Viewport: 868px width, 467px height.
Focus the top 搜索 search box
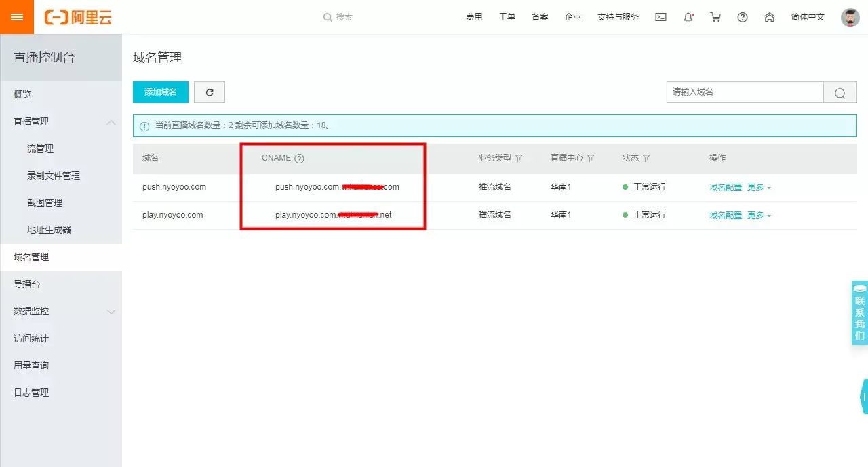coord(345,17)
